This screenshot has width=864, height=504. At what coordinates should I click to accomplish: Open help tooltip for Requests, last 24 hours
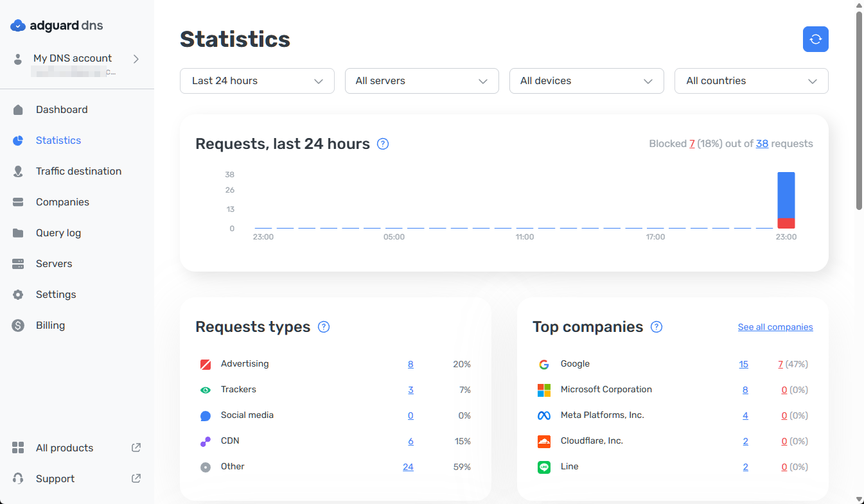click(383, 144)
